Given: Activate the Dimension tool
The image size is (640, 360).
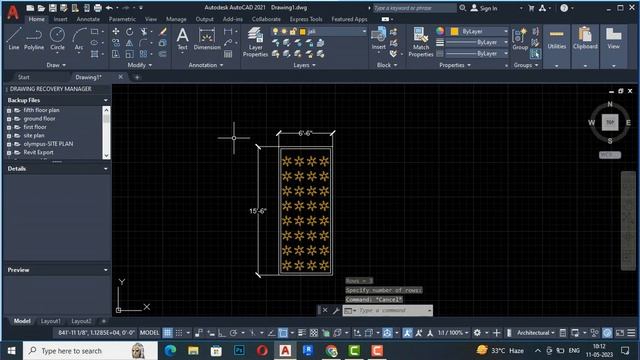Looking at the screenshot, I should (x=207, y=39).
